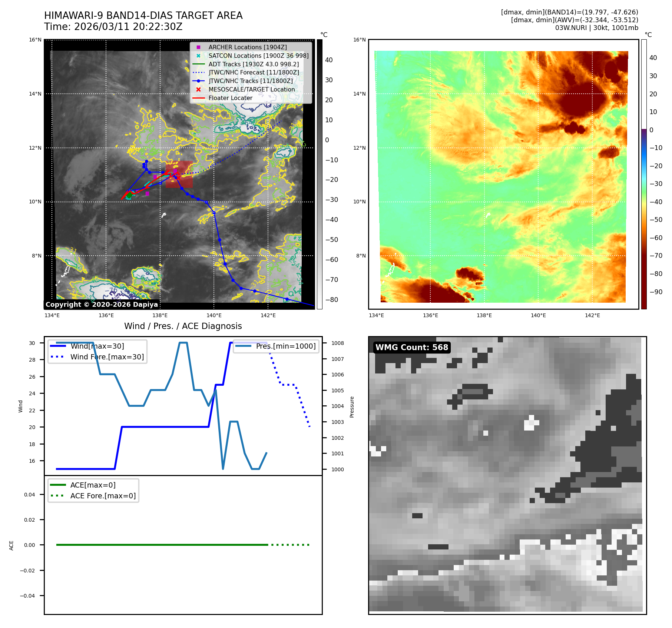Click the grayscale temperature colorbar
The width and height of the screenshot is (672, 628).
(320, 174)
